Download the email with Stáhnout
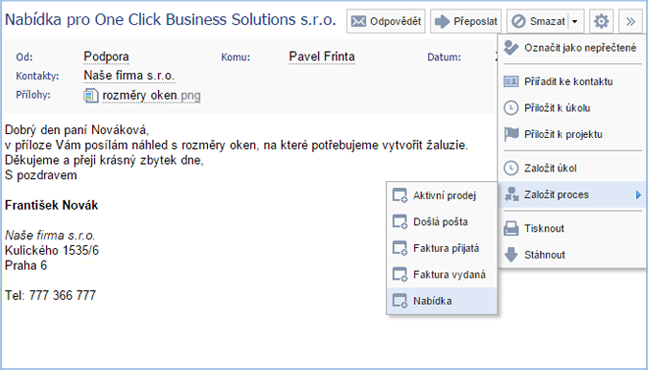 click(572, 255)
